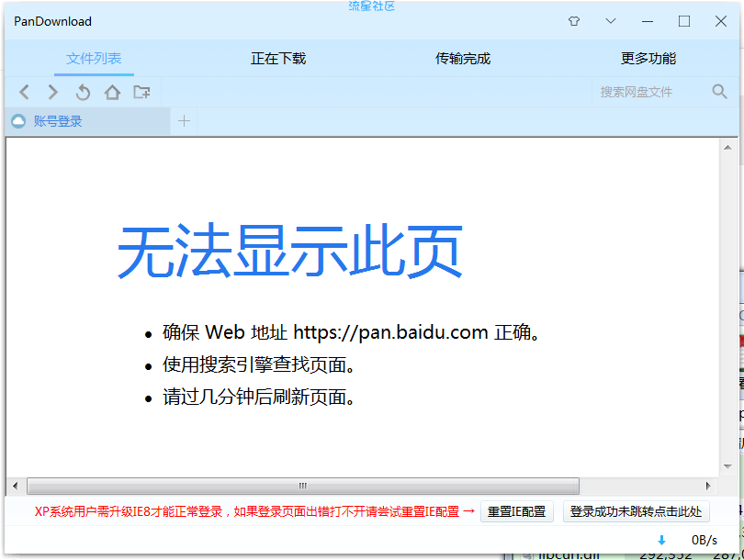
Task: Click the 使用搜索引擎查找页面 line
Action: pyautogui.click(x=258, y=365)
